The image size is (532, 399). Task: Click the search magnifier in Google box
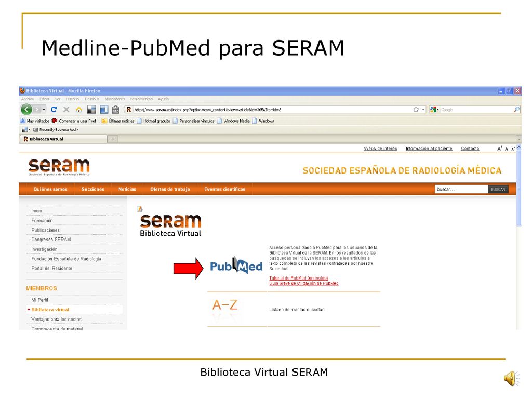coord(516,110)
